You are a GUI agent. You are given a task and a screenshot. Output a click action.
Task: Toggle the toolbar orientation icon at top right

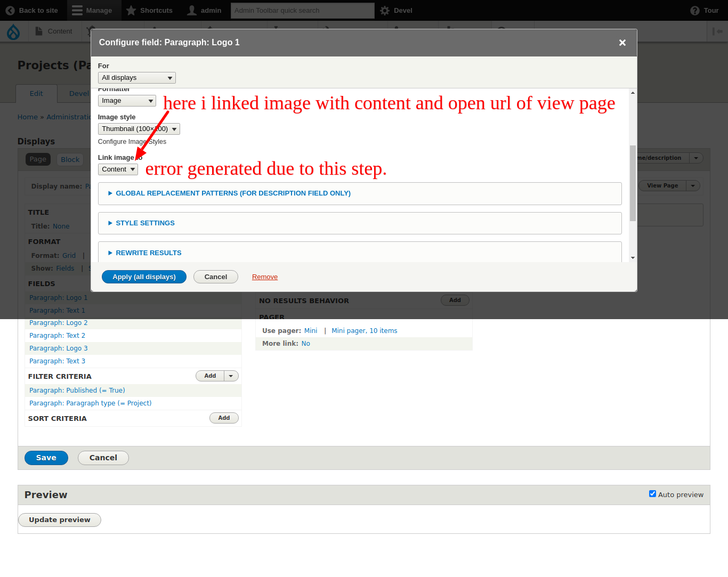tap(717, 31)
